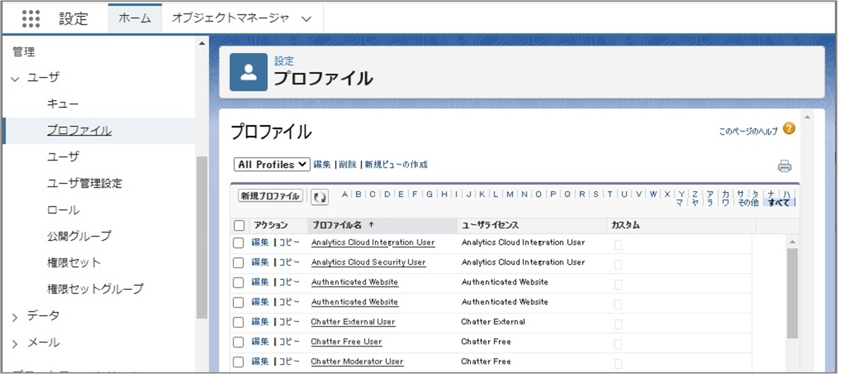
Task: Select キュー in the sidebar
Action: point(63,104)
